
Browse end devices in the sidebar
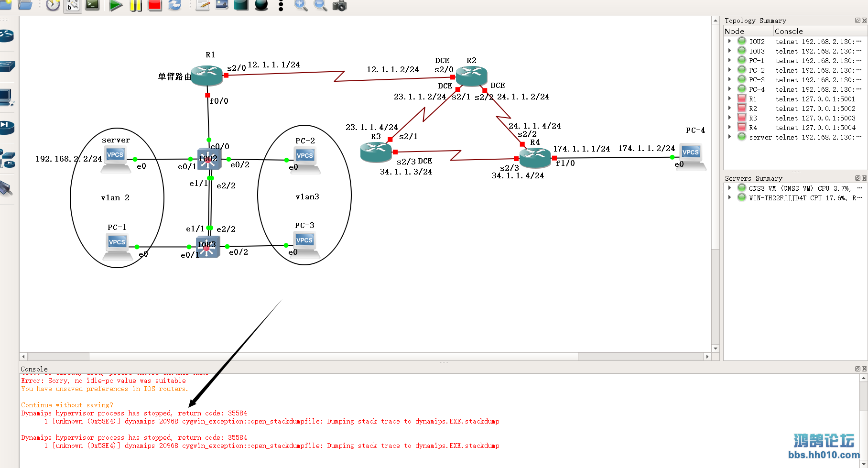tap(7, 97)
